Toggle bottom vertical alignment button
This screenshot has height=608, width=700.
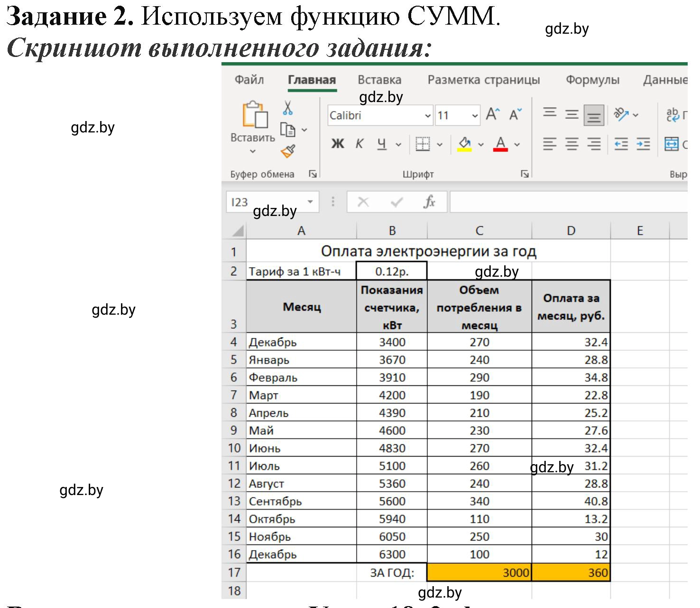click(x=594, y=115)
